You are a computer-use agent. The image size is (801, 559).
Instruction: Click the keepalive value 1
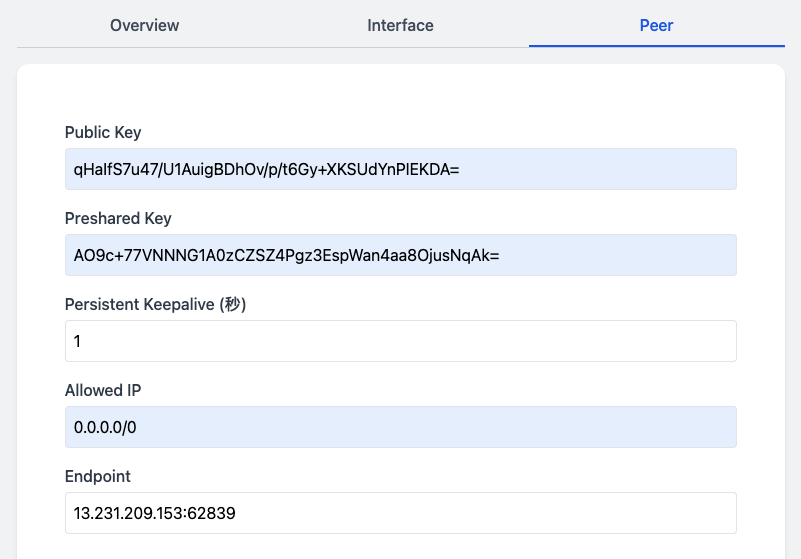pyautogui.click(x=78, y=341)
